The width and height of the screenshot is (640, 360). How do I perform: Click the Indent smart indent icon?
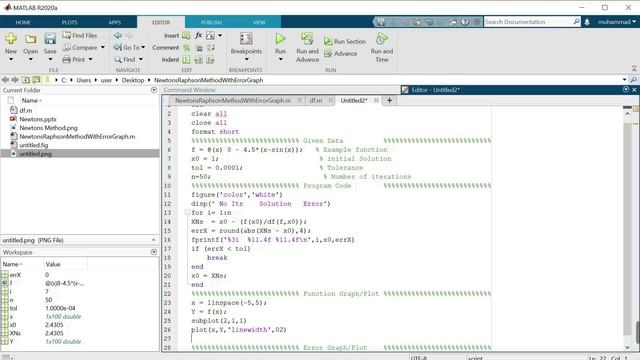coord(186,60)
